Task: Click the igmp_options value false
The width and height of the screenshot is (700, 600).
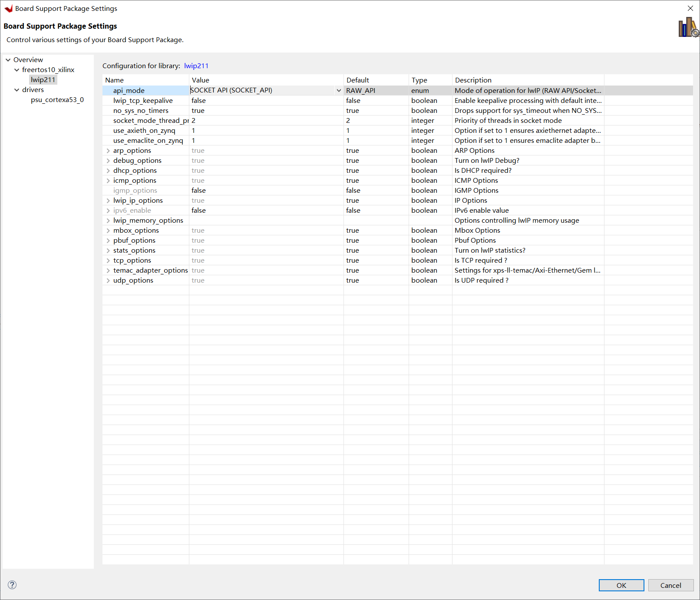Action: point(198,191)
